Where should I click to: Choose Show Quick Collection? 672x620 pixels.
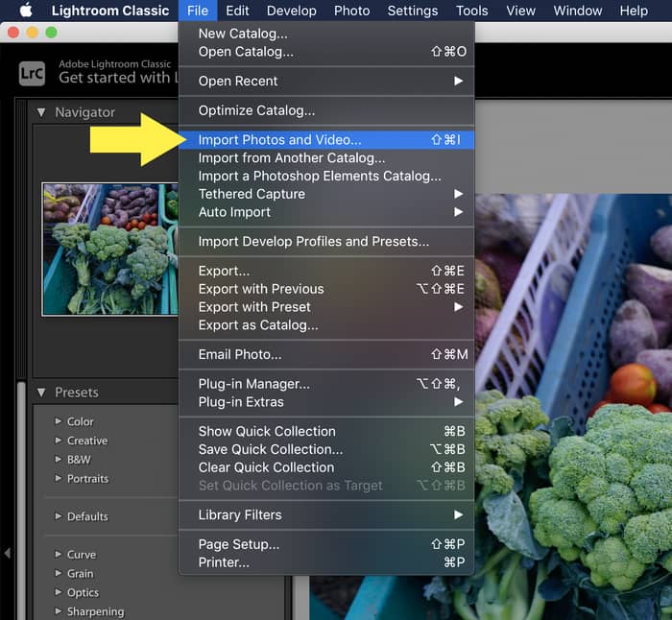tap(326, 431)
